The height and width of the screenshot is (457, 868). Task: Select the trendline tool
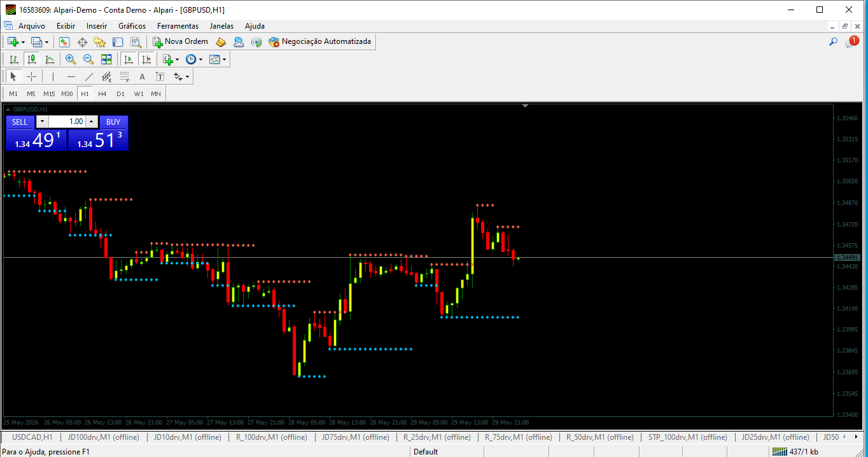pos(88,77)
